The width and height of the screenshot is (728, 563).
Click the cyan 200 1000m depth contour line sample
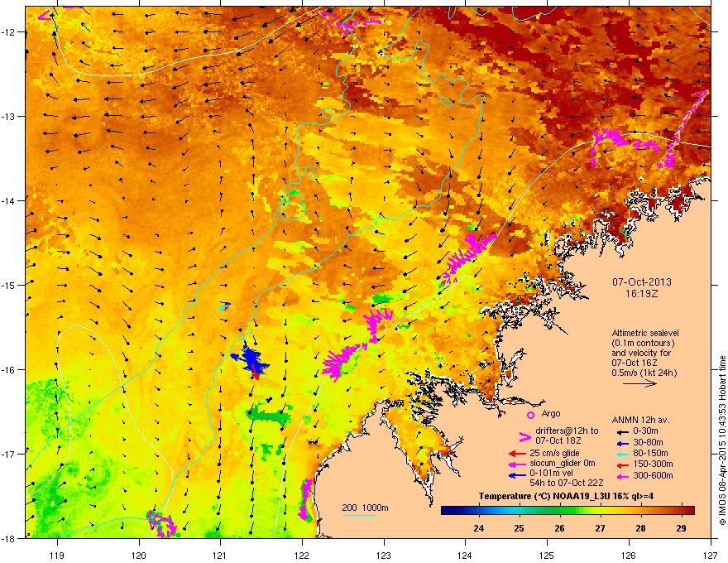358,515
